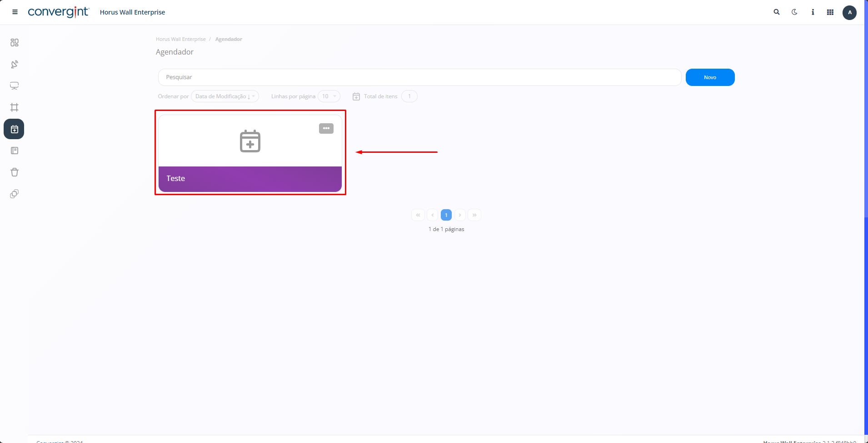The height and width of the screenshot is (443, 868).
Task: Click the info icon in the header
Action: pyautogui.click(x=813, y=12)
